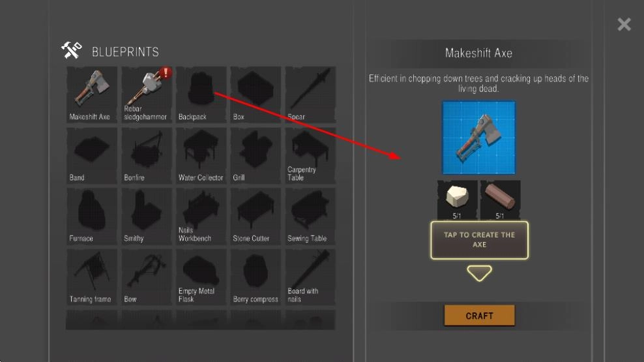This screenshot has width=644, height=362.
Task: Click the yellow down arrow above CRAFT
Action: [x=479, y=273]
